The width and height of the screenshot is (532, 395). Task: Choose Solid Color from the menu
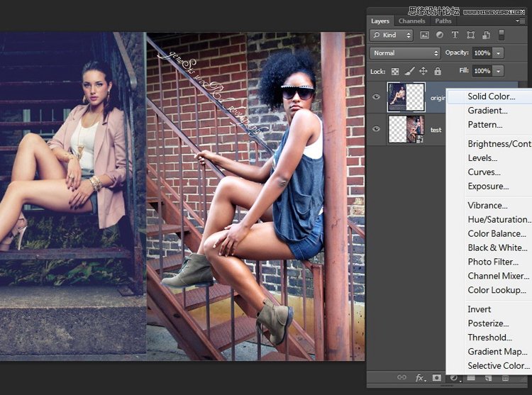click(x=491, y=96)
